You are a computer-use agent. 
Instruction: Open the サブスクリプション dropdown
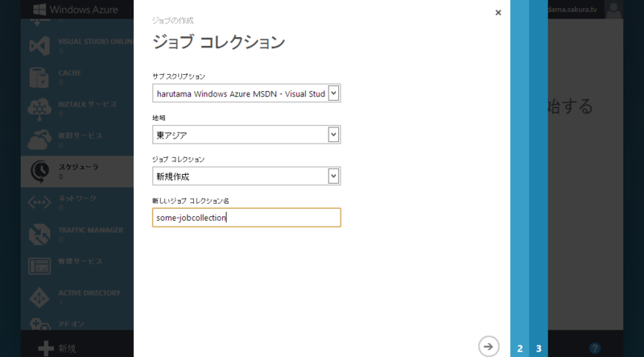click(x=246, y=93)
